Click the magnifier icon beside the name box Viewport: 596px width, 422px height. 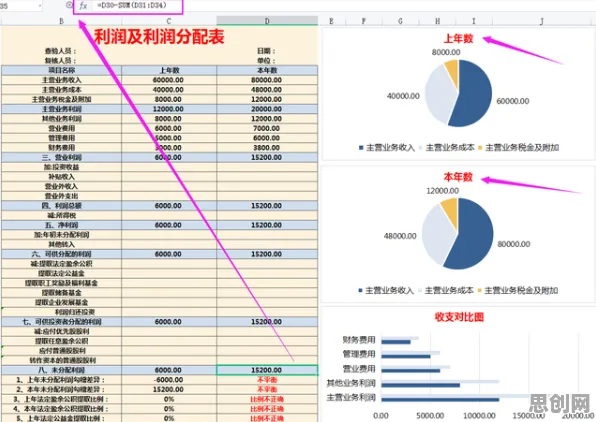point(69,5)
